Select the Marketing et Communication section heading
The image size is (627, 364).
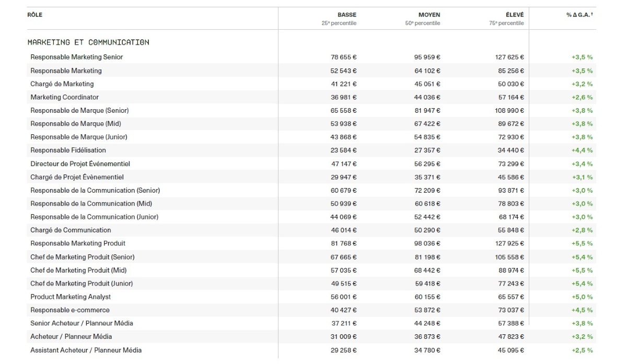(88, 42)
